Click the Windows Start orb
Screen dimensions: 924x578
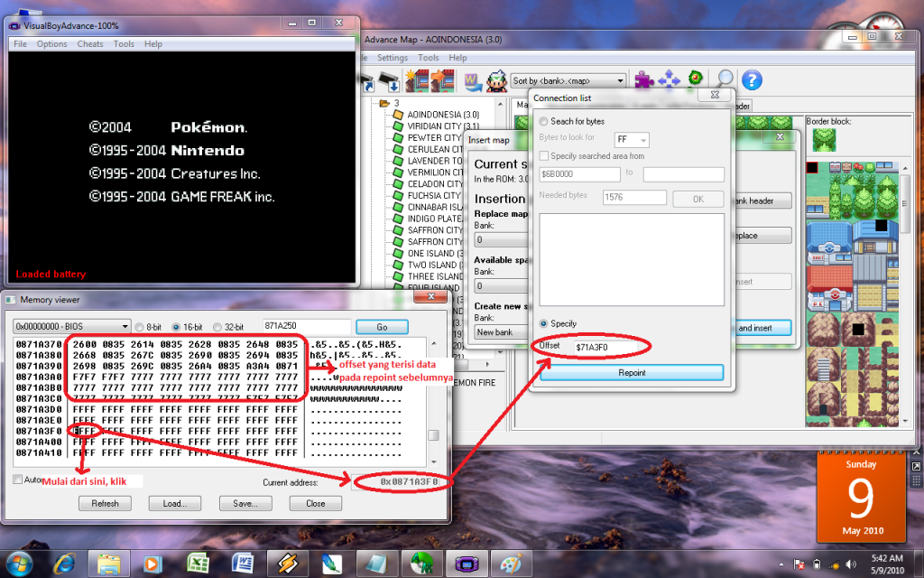[20, 564]
